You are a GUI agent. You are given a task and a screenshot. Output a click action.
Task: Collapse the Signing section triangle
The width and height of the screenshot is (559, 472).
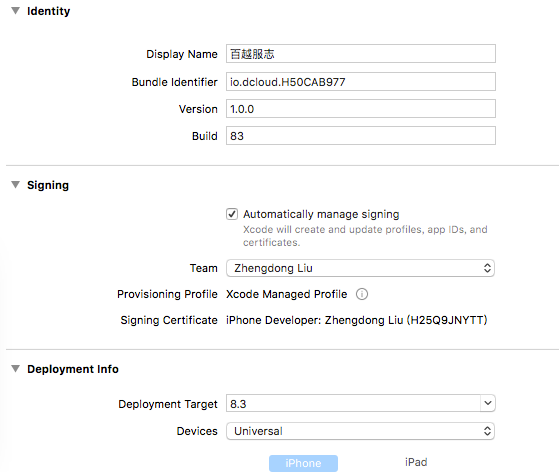point(15,185)
